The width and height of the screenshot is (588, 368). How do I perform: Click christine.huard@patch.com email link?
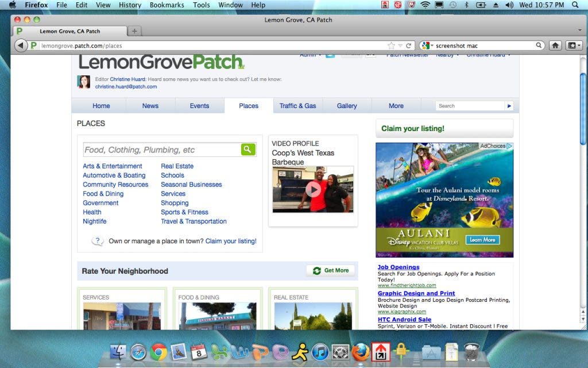coord(126,86)
